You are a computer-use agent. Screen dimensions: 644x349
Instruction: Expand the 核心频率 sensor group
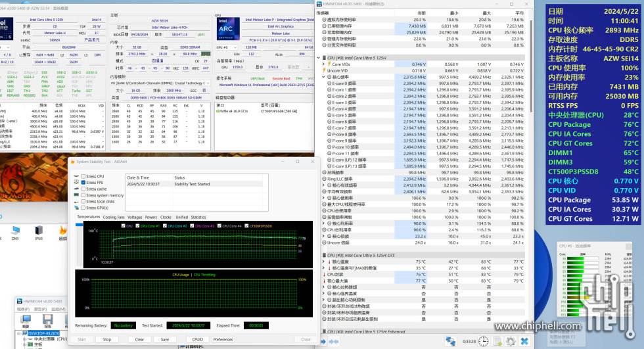tap(323, 77)
